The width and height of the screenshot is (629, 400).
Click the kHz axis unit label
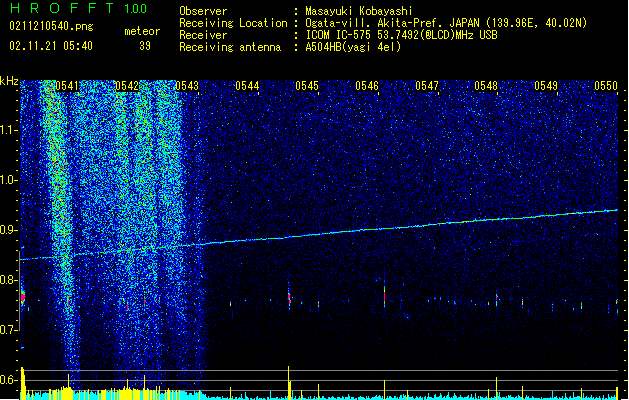(x=9, y=81)
